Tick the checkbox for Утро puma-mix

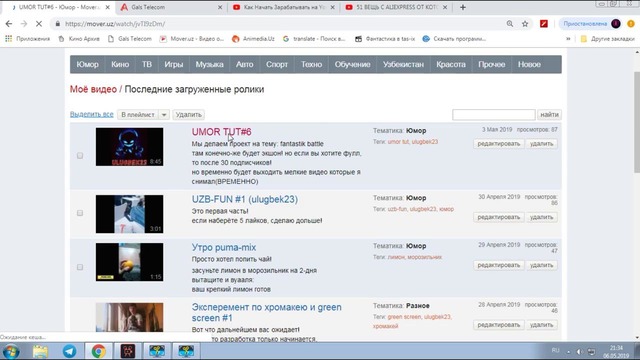click(x=80, y=267)
